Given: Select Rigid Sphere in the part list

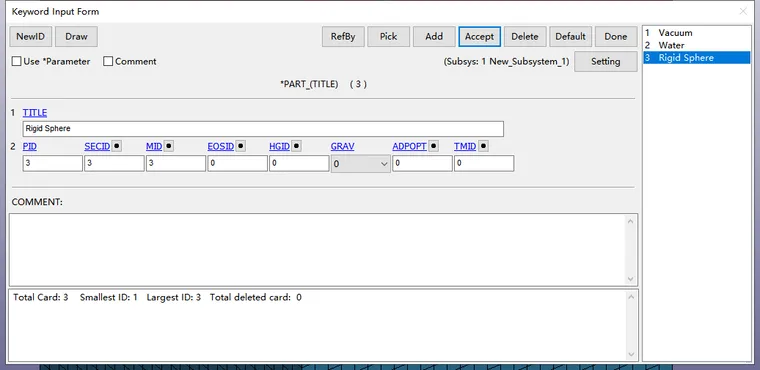Looking at the screenshot, I should click(697, 58).
